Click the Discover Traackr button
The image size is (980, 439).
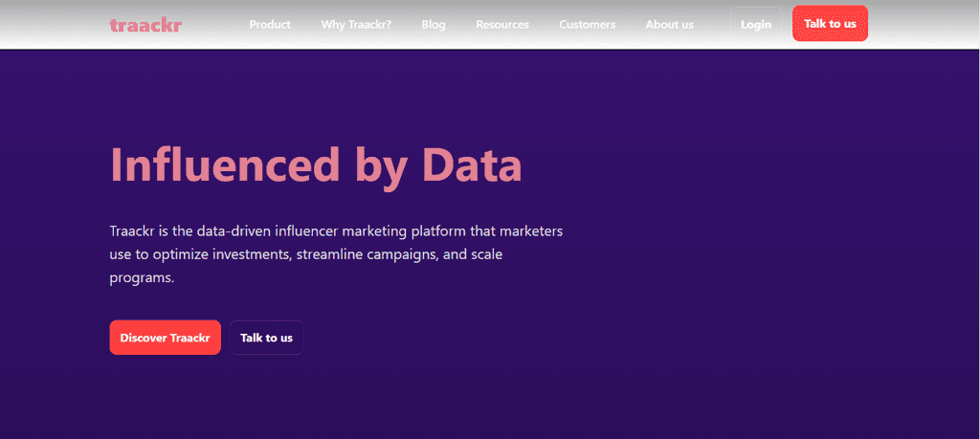point(165,338)
